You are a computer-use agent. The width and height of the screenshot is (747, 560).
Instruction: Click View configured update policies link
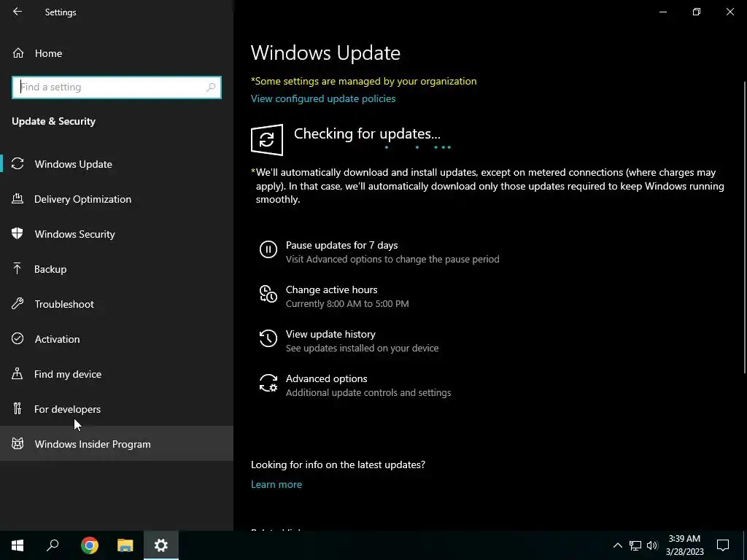point(323,98)
